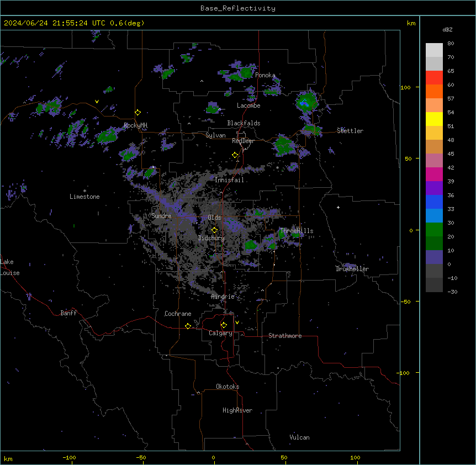Select the Drumheller label
This screenshot has width=476, height=465.
coord(352,269)
